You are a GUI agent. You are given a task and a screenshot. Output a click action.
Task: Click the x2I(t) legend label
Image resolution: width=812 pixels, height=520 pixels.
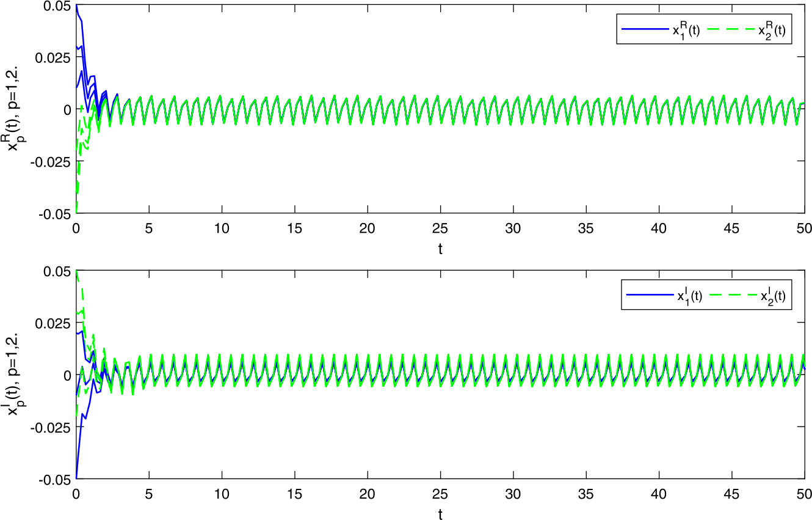[x=772, y=296]
